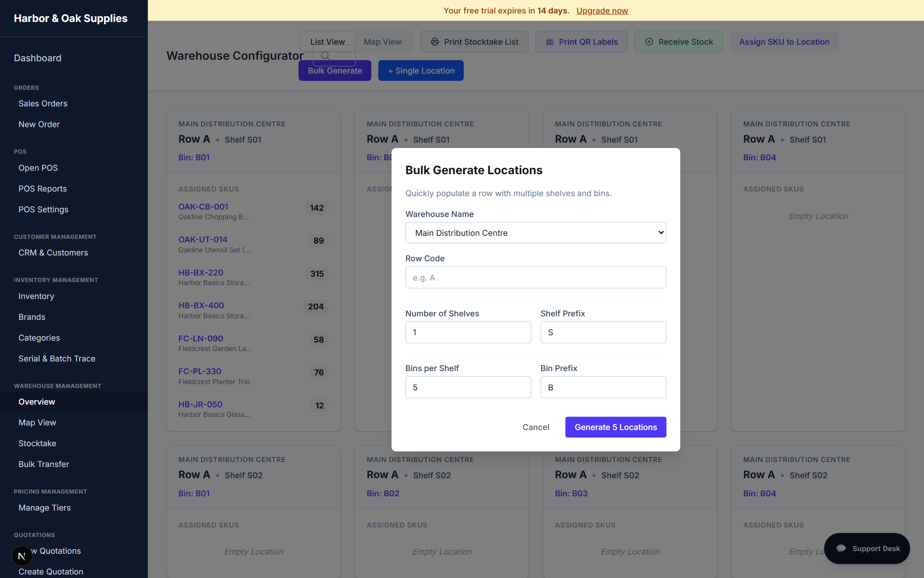Click the Upgrade now link
The height and width of the screenshot is (578, 924).
(x=602, y=10)
